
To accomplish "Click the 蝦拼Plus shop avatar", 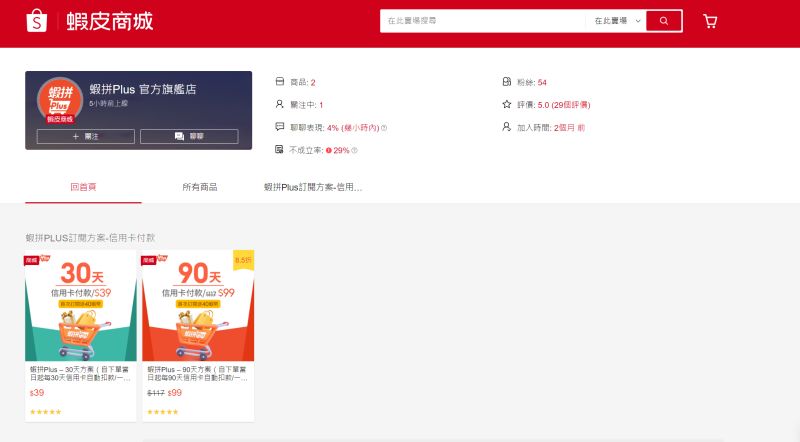I will click(x=60, y=101).
